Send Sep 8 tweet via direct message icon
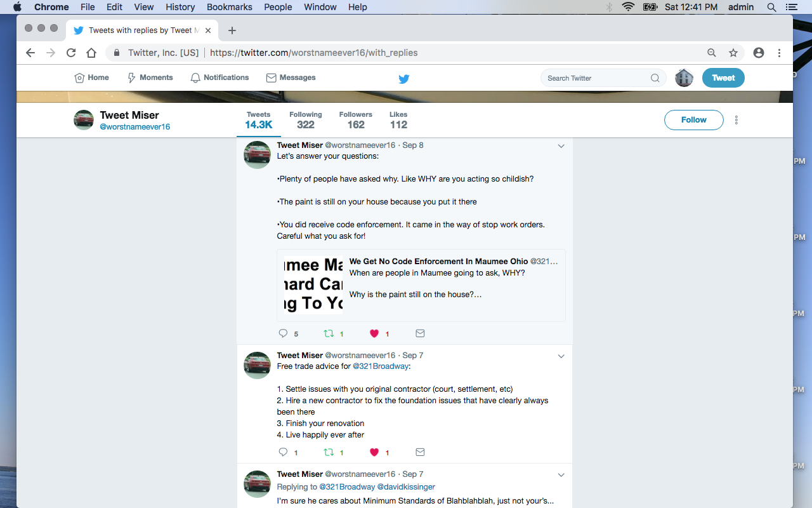 420,333
